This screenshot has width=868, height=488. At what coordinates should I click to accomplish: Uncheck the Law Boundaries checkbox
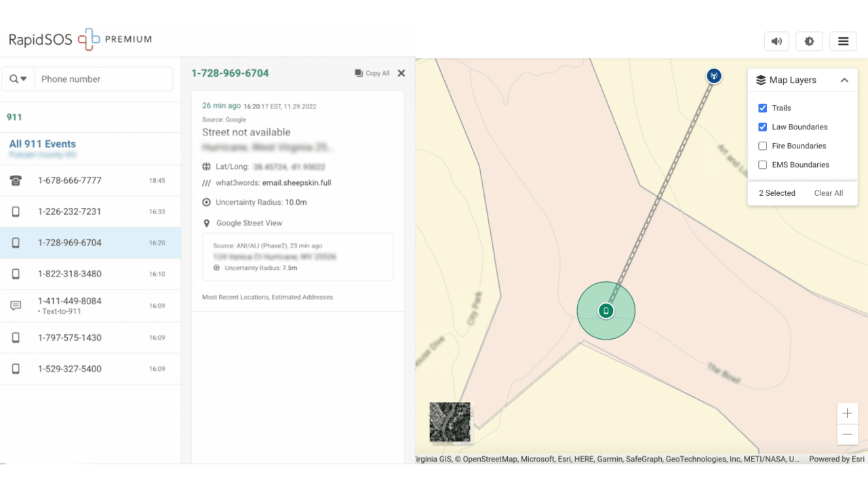[x=762, y=127]
